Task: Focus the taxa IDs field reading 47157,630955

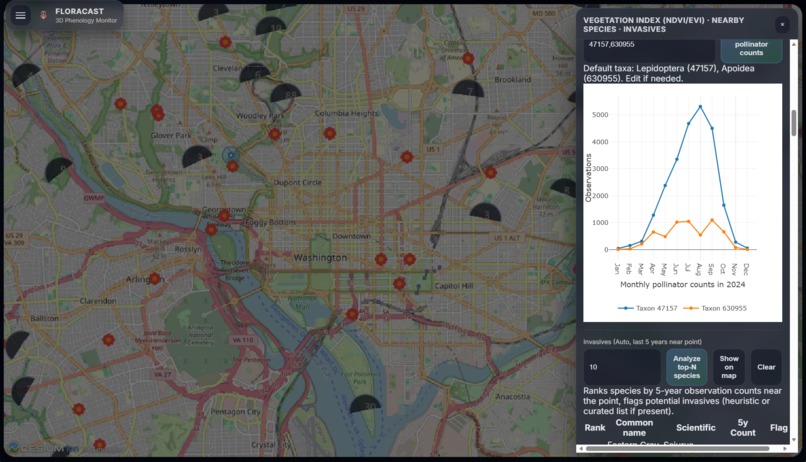Action: (x=649, y=49)
